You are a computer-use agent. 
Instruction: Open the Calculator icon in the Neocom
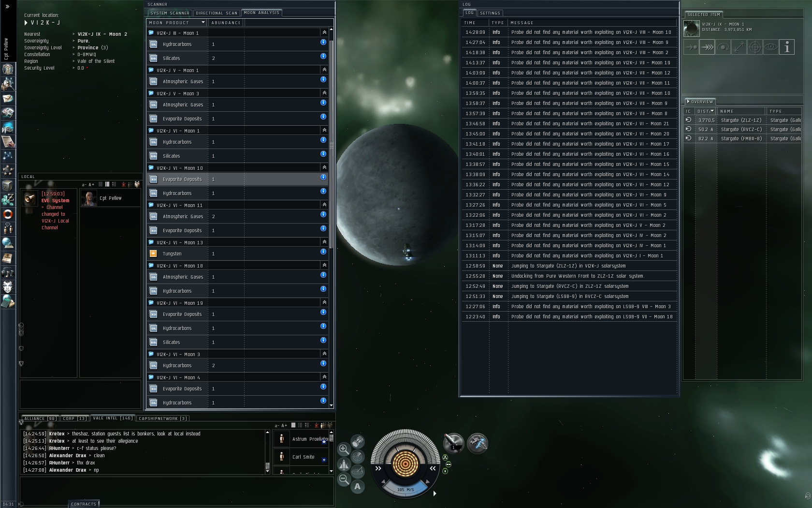[x=8, y=301]
